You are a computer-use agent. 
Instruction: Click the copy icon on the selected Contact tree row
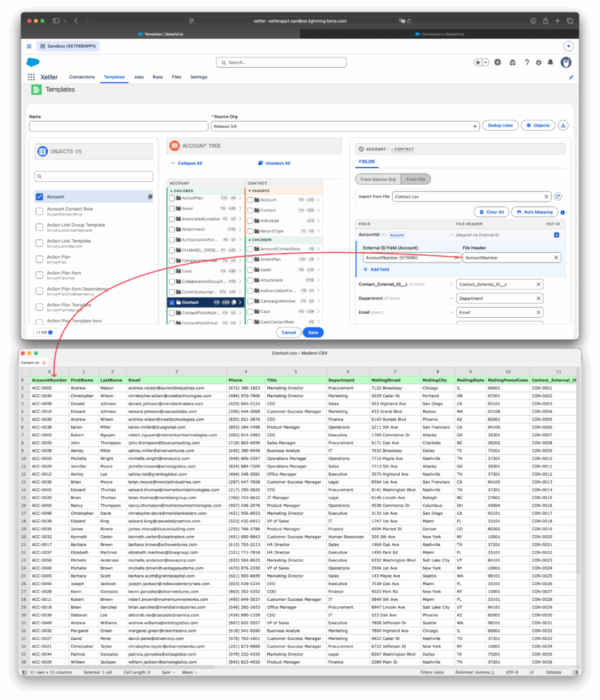(234, 302)
